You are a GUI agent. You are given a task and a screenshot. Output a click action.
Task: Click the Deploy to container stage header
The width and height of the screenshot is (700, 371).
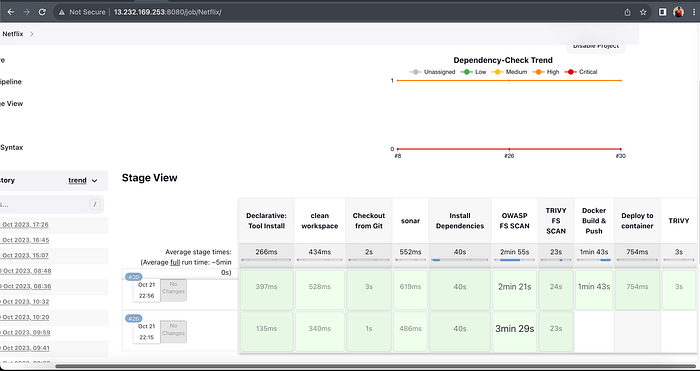tap(637, 221)
